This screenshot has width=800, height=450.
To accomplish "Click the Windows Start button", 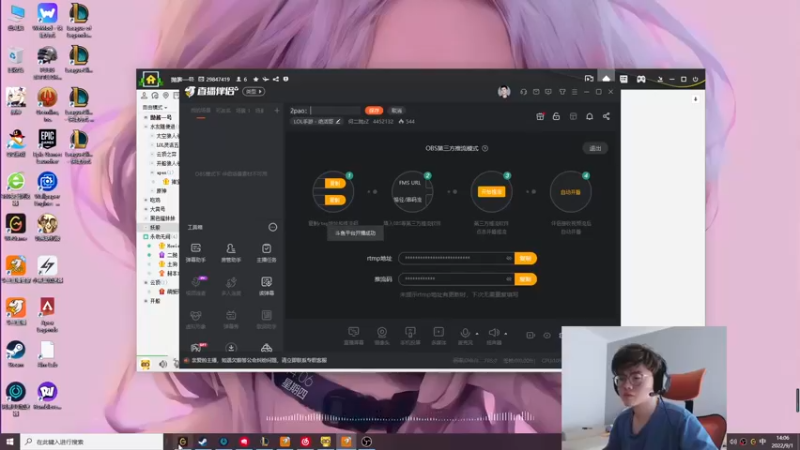I will tap(10, 441).
